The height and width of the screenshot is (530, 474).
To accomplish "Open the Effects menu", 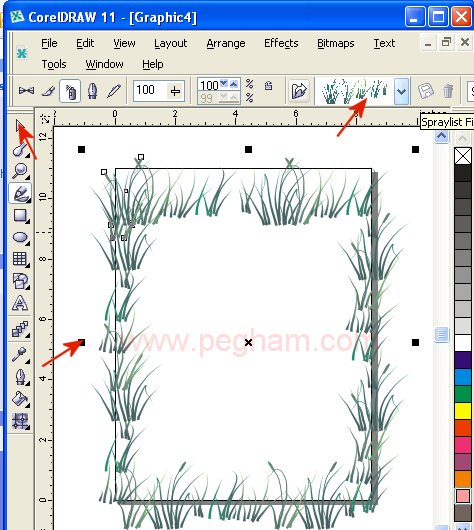I will click(281, 43).
